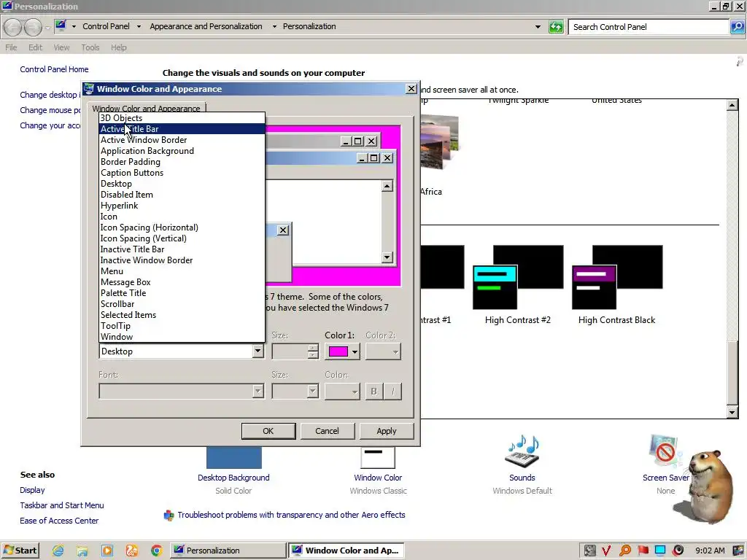747x560 pixels.
Task: Open Internet Explorer from taskbar
Action: 58,551
